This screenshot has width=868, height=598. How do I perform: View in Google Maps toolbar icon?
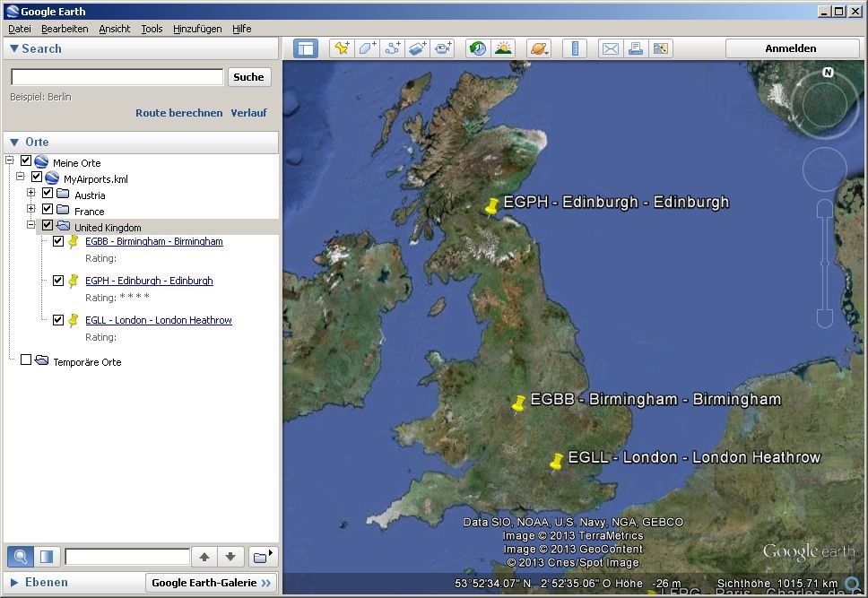pos(660,48)
